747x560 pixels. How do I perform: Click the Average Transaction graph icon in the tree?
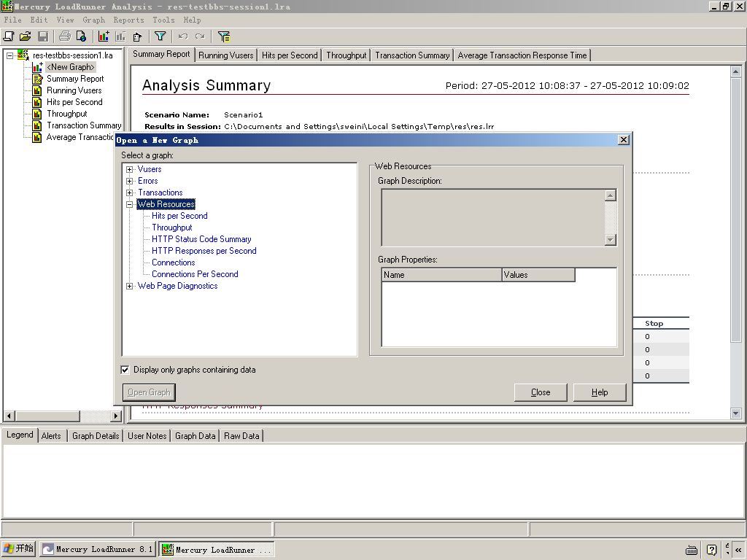[37, 137]
